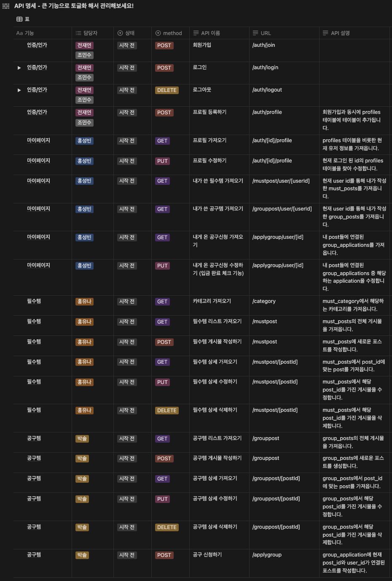Open the 상태 column header menu
The width and height of the screenshot is (392, 581).
click(x=132, y=33)
